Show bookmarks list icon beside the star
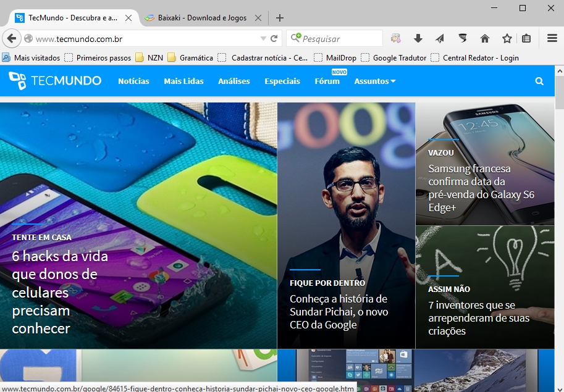 (526, 38)
